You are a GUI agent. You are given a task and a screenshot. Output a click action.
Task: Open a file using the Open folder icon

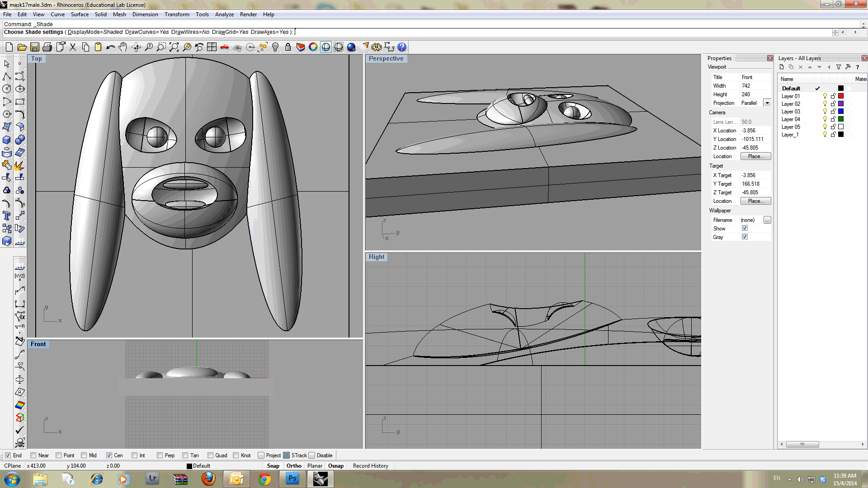pyautogui.click(x=22, y=47)
